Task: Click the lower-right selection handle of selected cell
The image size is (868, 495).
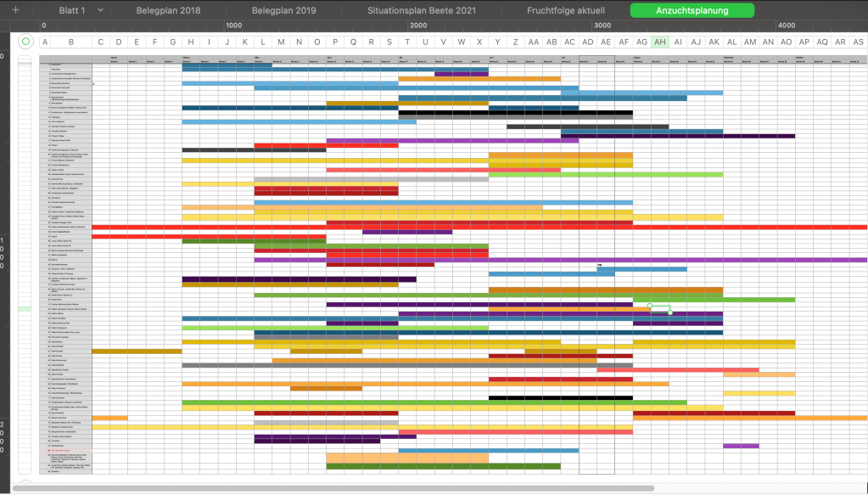Action: pos(670,313)
